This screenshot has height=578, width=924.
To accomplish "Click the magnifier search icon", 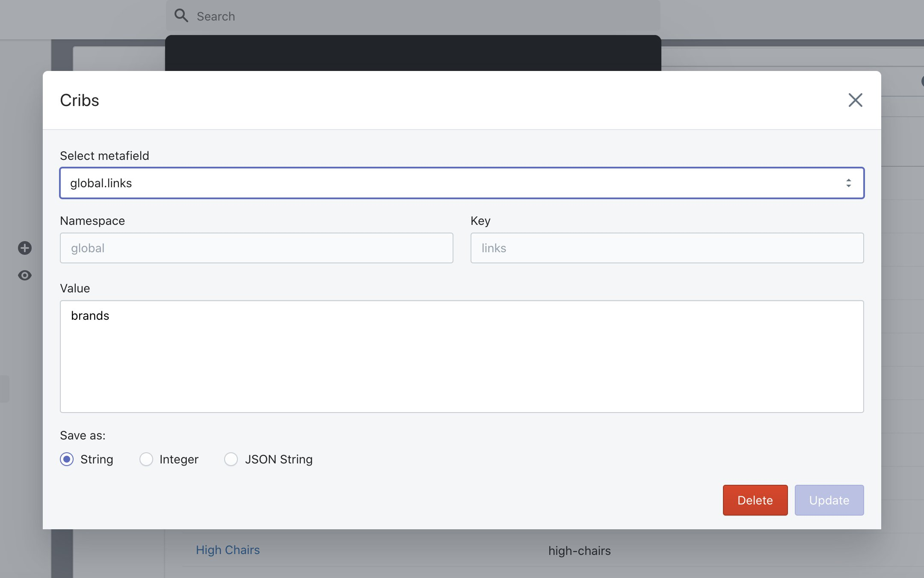I will 181,16.
